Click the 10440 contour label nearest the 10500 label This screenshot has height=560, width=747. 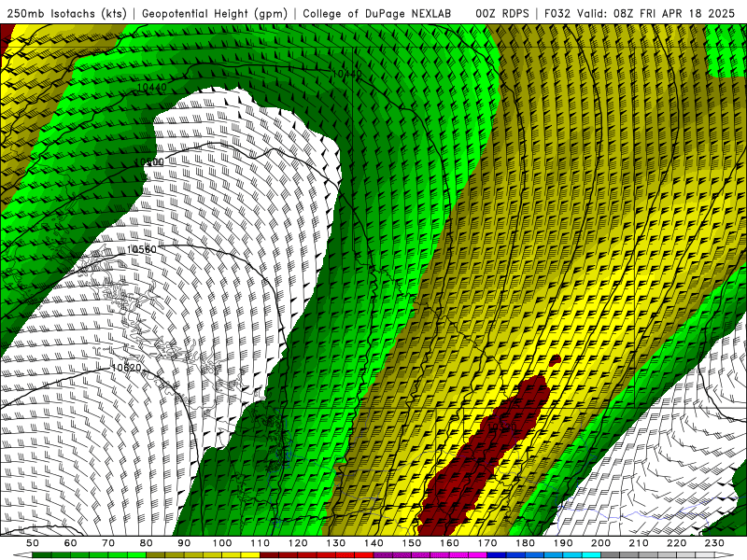pos(152,87)
